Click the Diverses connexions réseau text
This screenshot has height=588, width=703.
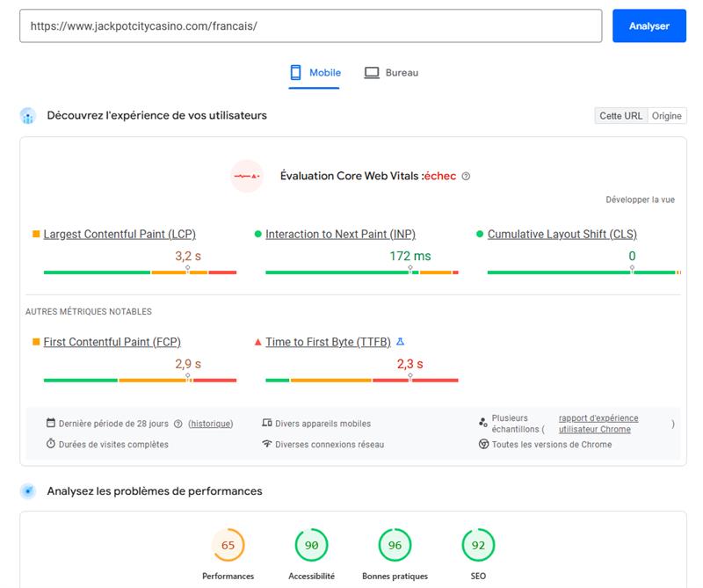(x=330, y=445)
